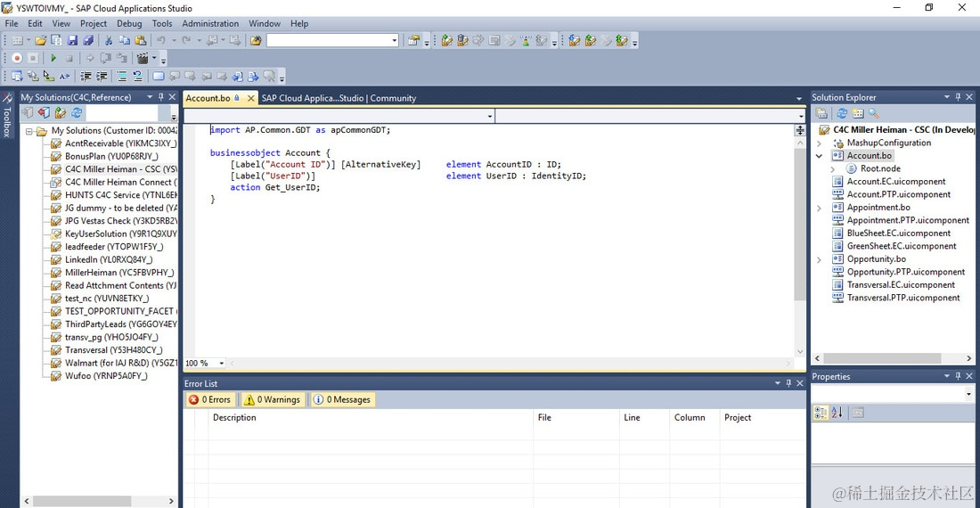The width and height of the screenshot is (980, 508).
Task: Click the Open File folder icon in toolbar
Action: [41, 40]
